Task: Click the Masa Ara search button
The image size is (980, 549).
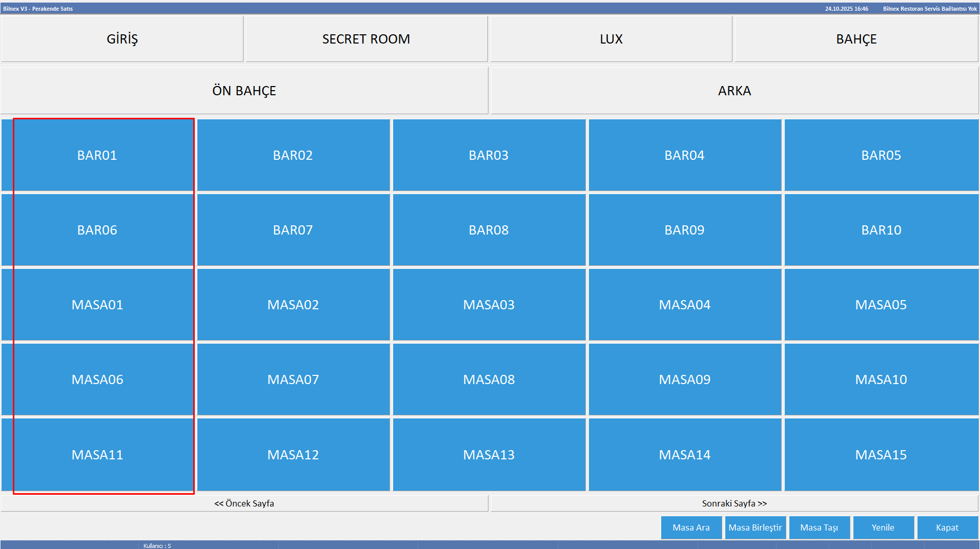Action: 691,527
